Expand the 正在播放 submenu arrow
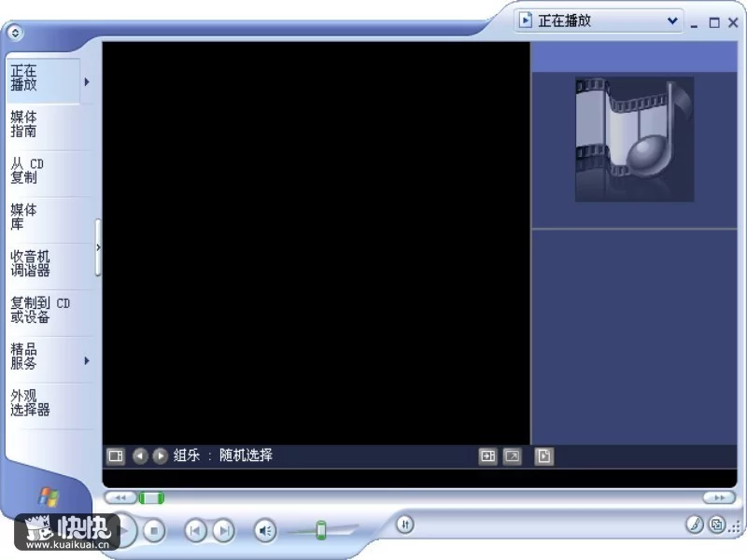The height and width of the screenshot is (560, 747). tap(87, 82)
